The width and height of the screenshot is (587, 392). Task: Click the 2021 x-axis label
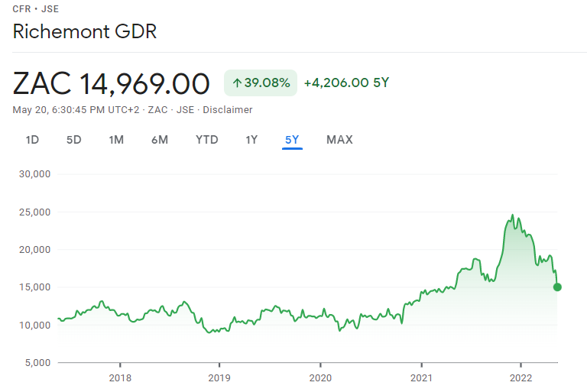422,377
